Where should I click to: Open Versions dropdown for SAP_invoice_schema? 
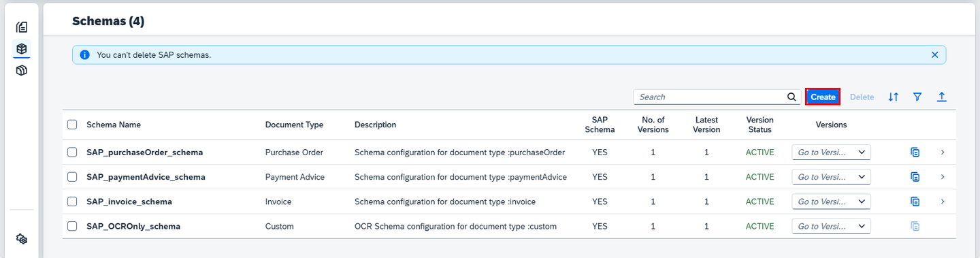(831, 201)
